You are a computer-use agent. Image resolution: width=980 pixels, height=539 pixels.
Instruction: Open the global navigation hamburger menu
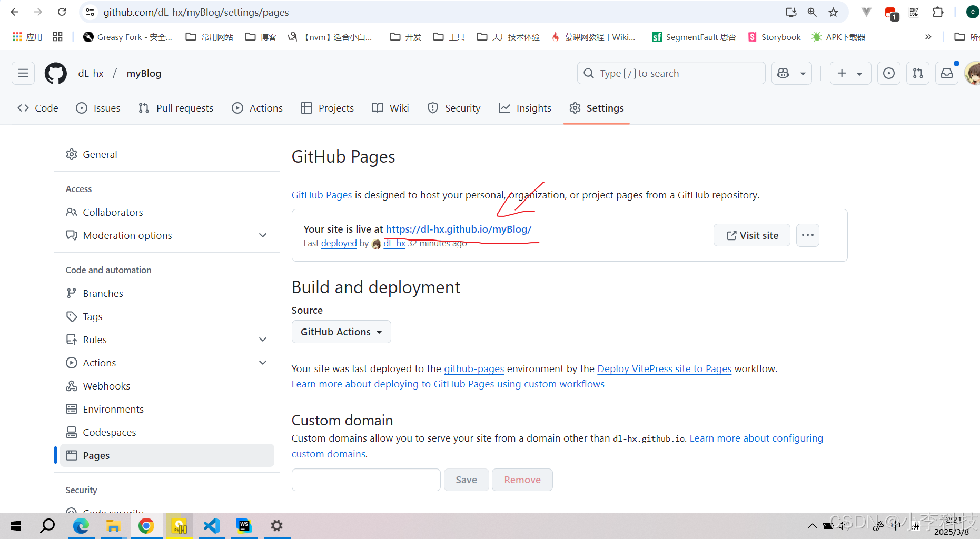(x=23, y=73)
